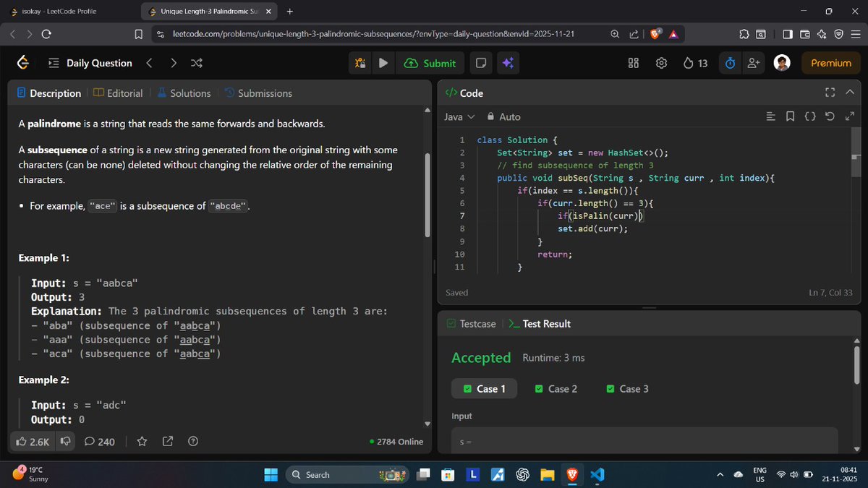Pick a random question with the shuffle icon
This screenshot has width=868, height=488.
coord(196,63)
